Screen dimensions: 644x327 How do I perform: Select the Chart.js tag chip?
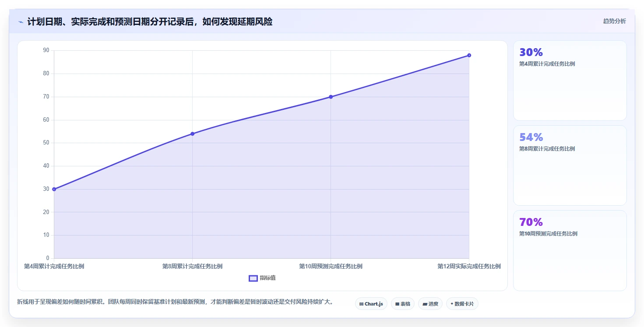point(371,304)
